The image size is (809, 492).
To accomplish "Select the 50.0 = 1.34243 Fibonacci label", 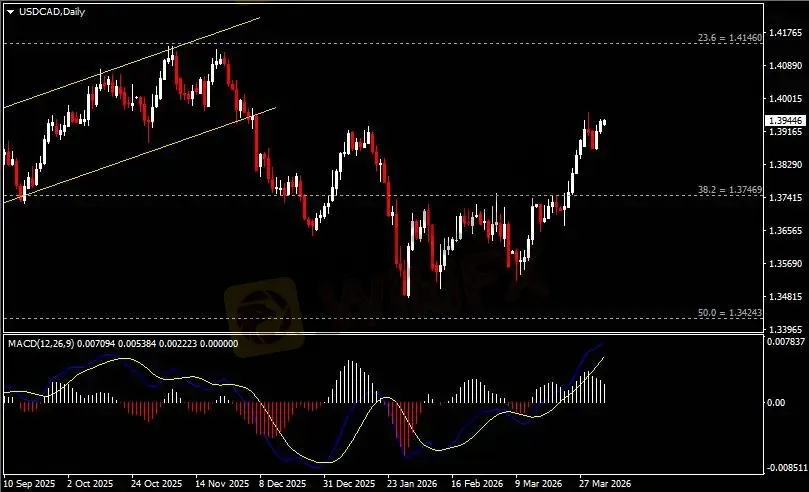I will [730, 313].
